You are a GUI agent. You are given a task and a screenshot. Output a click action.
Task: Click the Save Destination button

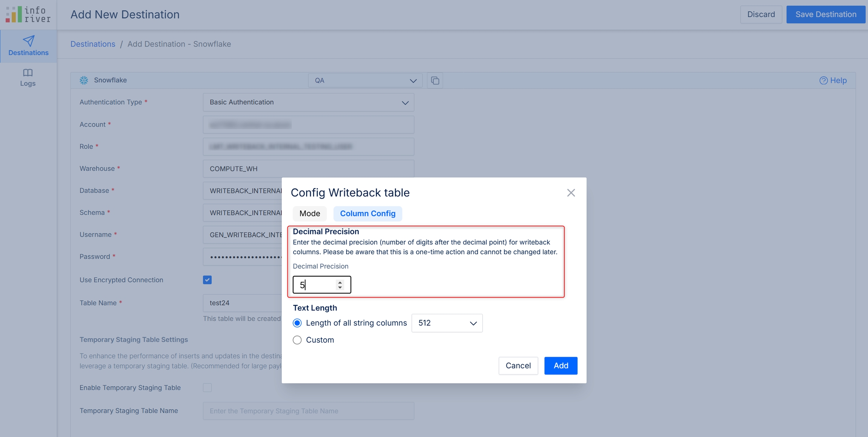point(825,14)
